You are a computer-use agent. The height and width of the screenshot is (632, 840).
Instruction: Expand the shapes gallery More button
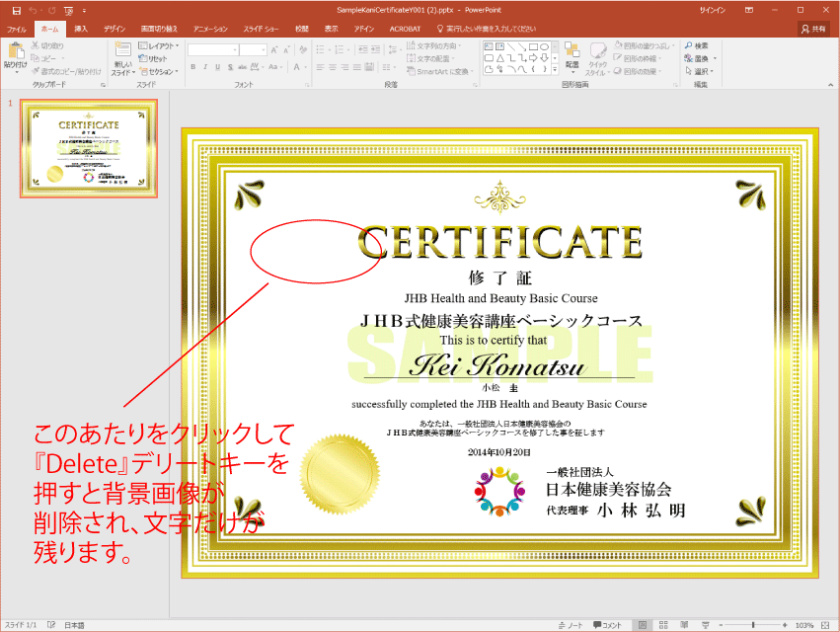(x=555, y=69)
